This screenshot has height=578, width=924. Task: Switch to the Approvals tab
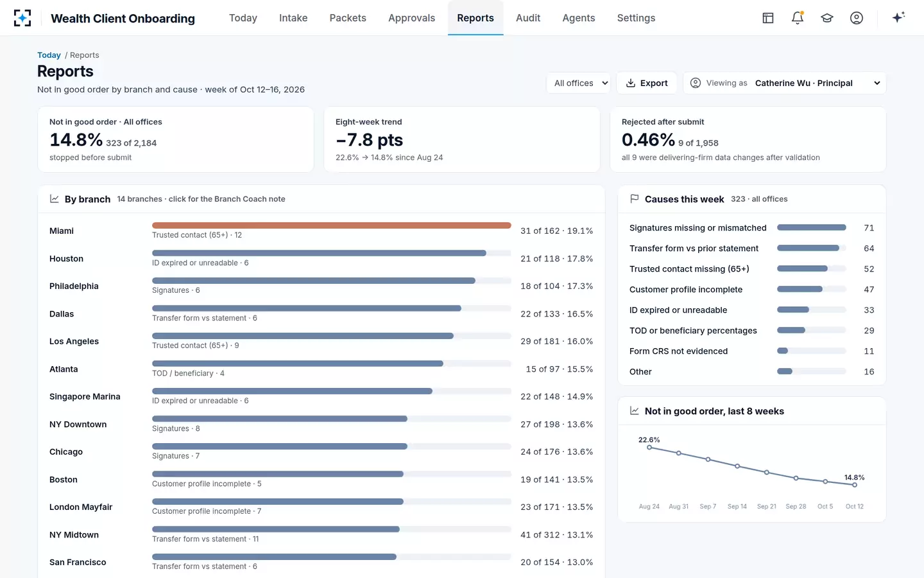pyautogui.click(x=412, y=18)
